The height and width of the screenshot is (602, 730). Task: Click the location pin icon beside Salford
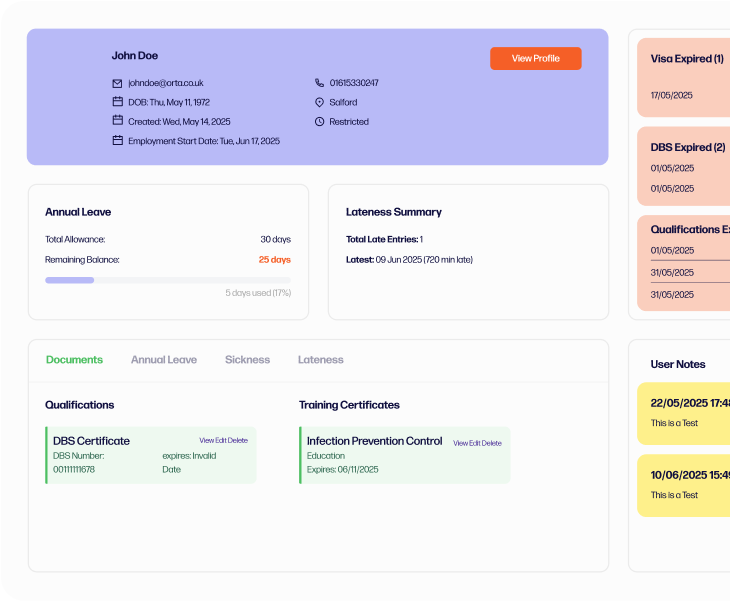pos(319,102)
